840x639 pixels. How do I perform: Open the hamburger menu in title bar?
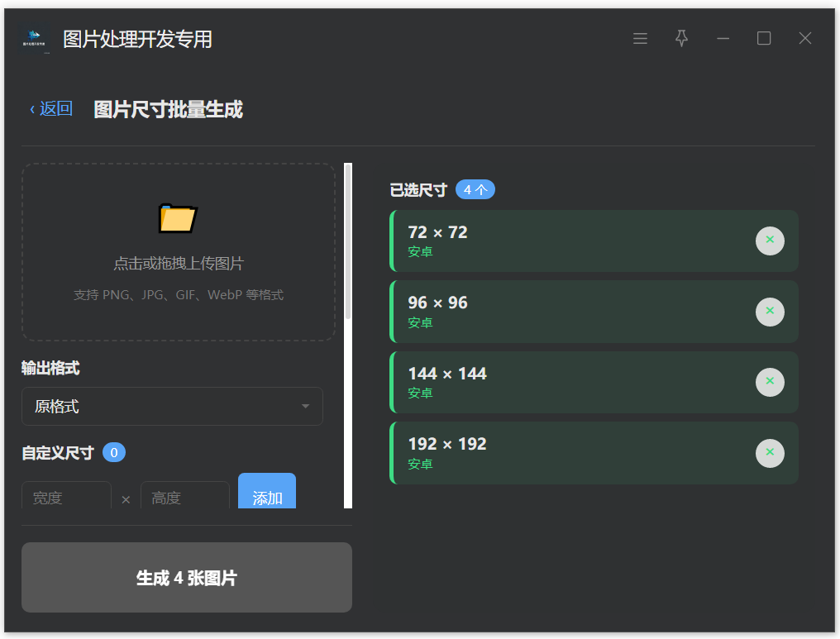click(640, 39)
